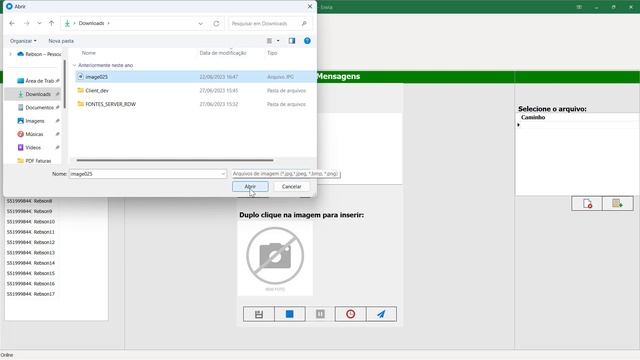
Task: Click the save disk icon button
Action: [x=259, y=314]
